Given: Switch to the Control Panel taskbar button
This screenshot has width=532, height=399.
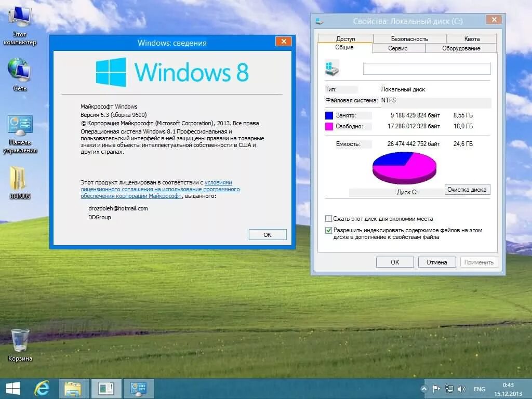Looking at the screenshot, I should click(x=138, y=389).
